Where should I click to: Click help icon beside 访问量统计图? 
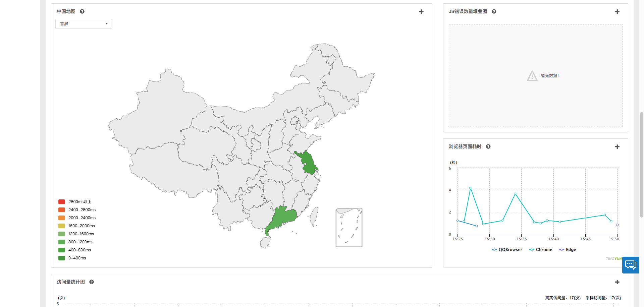point(92,282)
